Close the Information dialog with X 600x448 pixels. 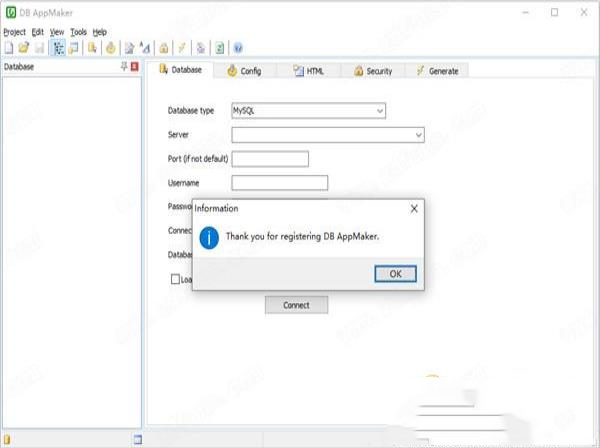(414, 209)
